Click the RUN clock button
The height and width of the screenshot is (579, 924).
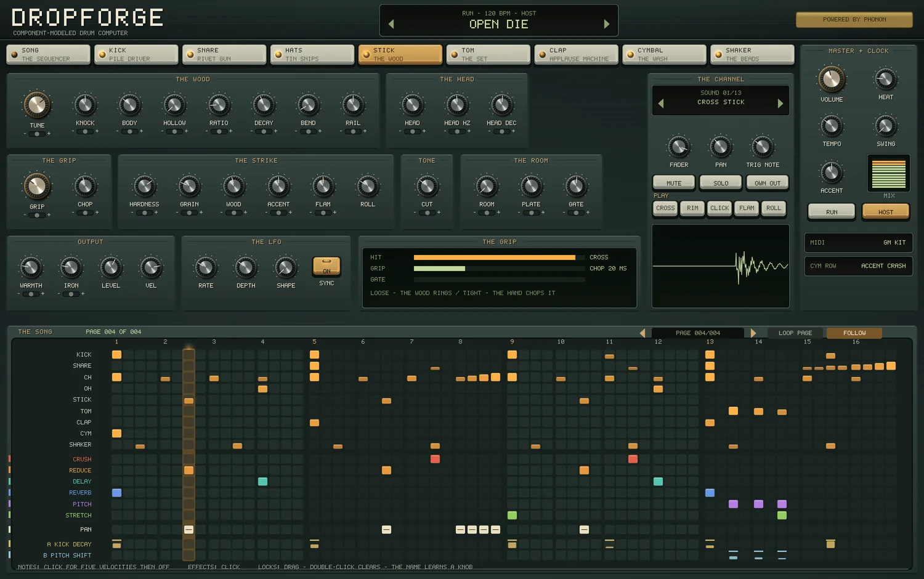[832, 212]
